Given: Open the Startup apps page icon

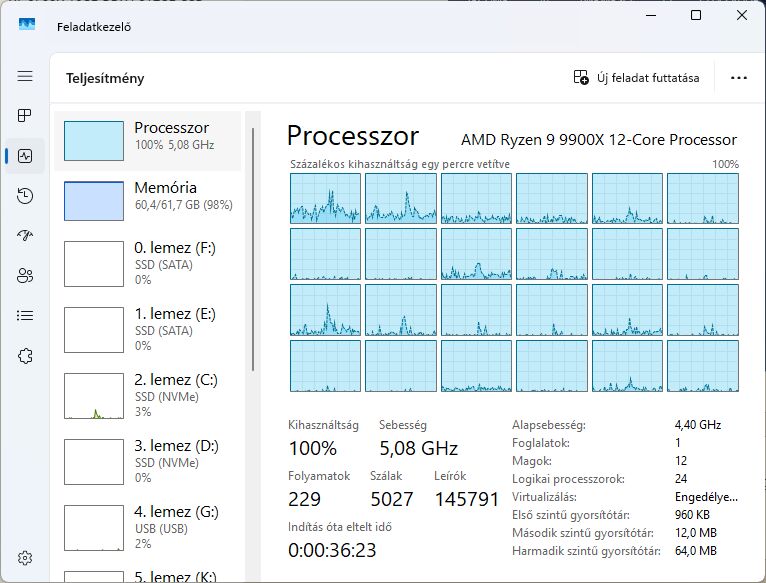Looking at the screenshot, I should coord(25,236).
